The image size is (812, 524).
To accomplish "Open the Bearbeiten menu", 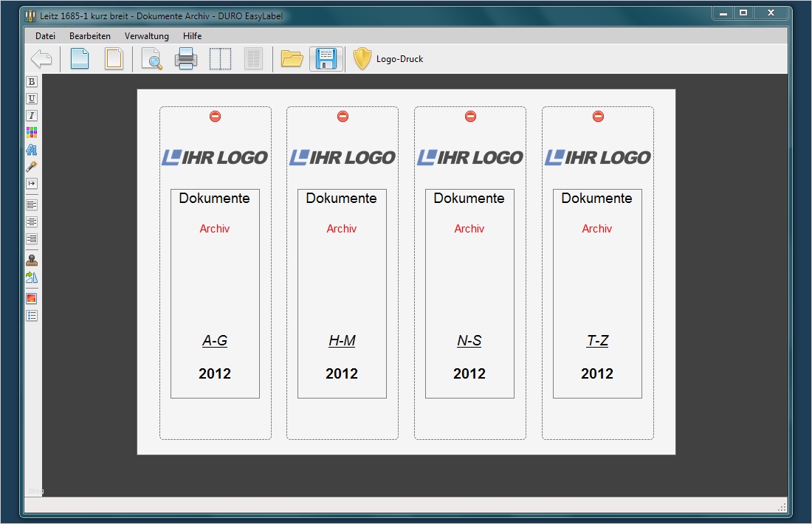I will (x=90, y=35).
